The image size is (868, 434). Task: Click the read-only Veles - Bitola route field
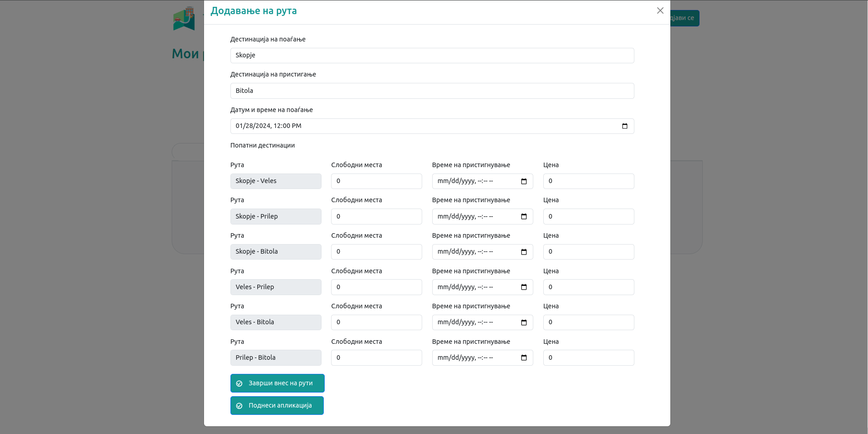click(x=276, y=322)
